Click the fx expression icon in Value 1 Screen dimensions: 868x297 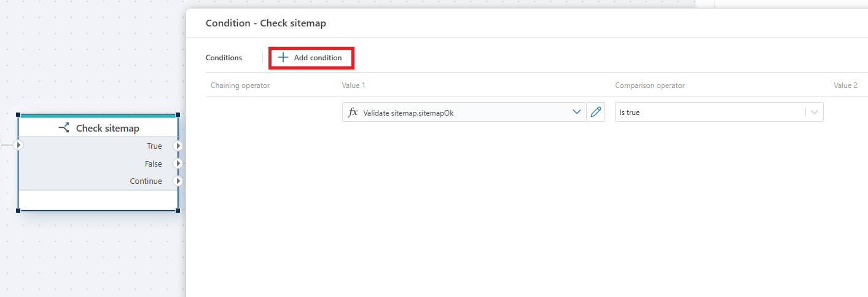353,113
